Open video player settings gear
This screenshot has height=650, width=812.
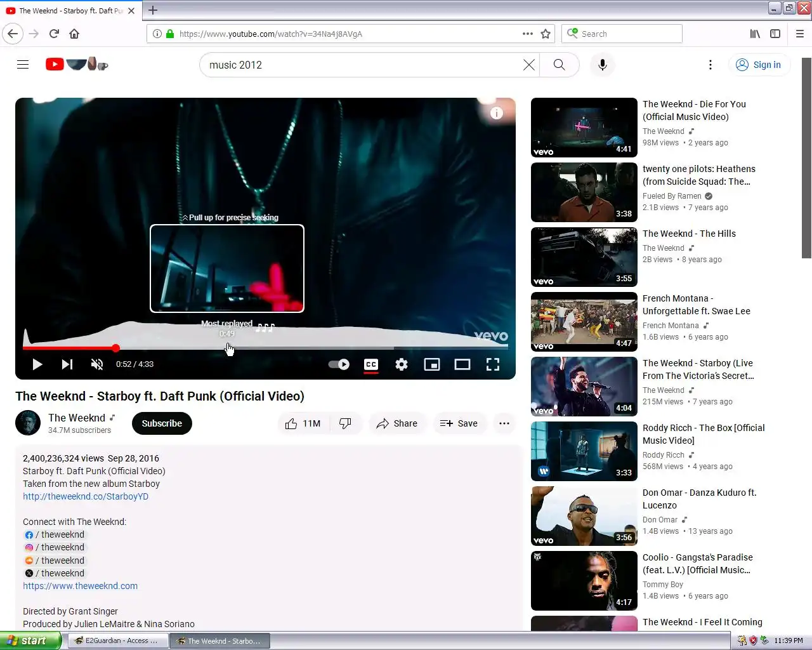[x=402, y=364]
